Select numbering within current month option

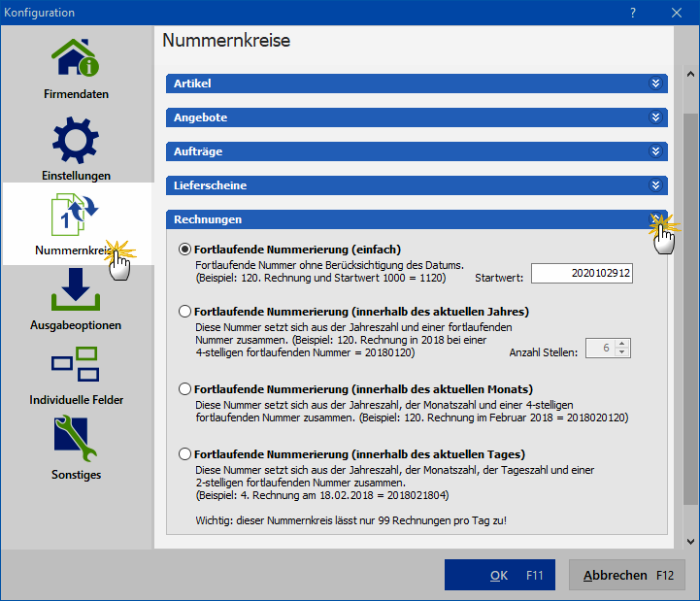[185, 388]
